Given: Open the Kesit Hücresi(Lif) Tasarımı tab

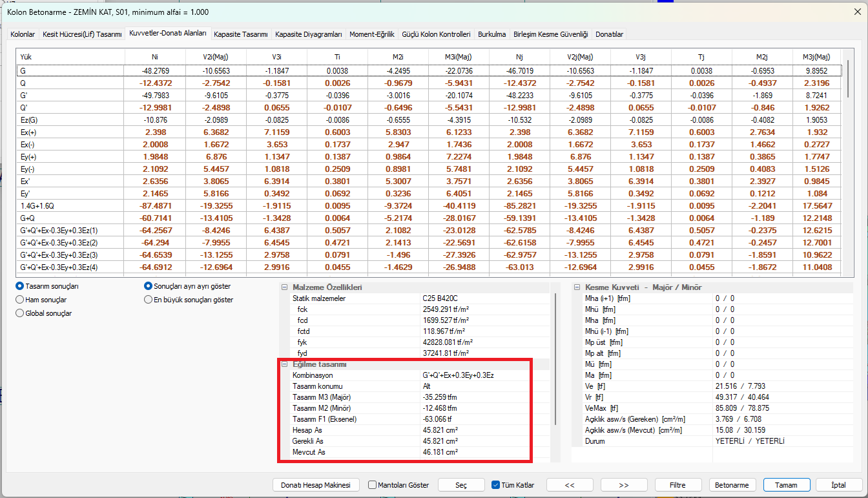Looking at the screenshot, I should coord(82,34).
